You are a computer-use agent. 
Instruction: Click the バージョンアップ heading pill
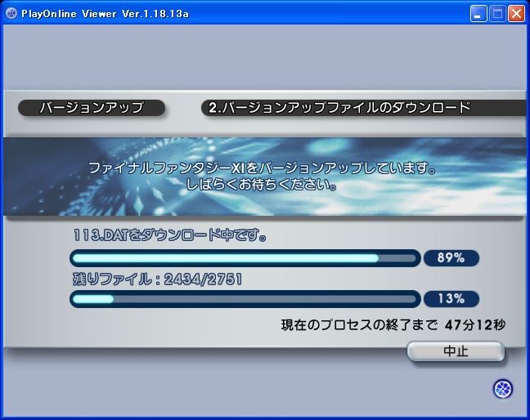point(92,108)
